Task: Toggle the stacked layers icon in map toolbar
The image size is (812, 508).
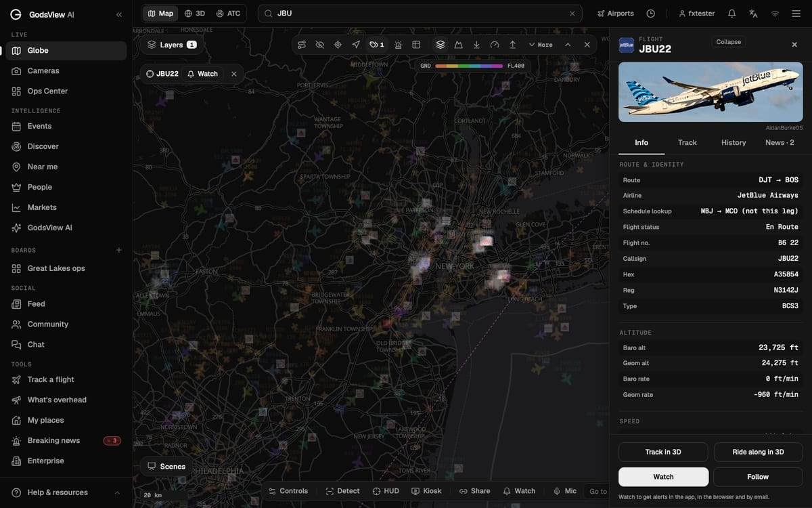Action: [441, 45]
